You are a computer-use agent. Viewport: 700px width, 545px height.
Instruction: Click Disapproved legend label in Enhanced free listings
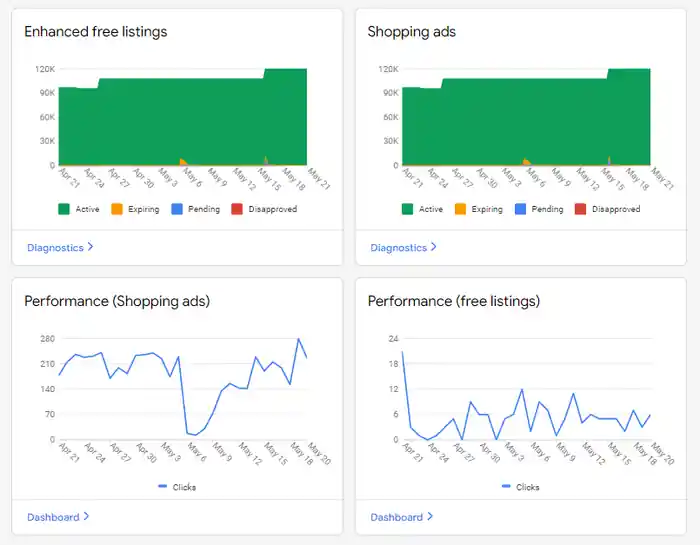(x=272, y=209)
